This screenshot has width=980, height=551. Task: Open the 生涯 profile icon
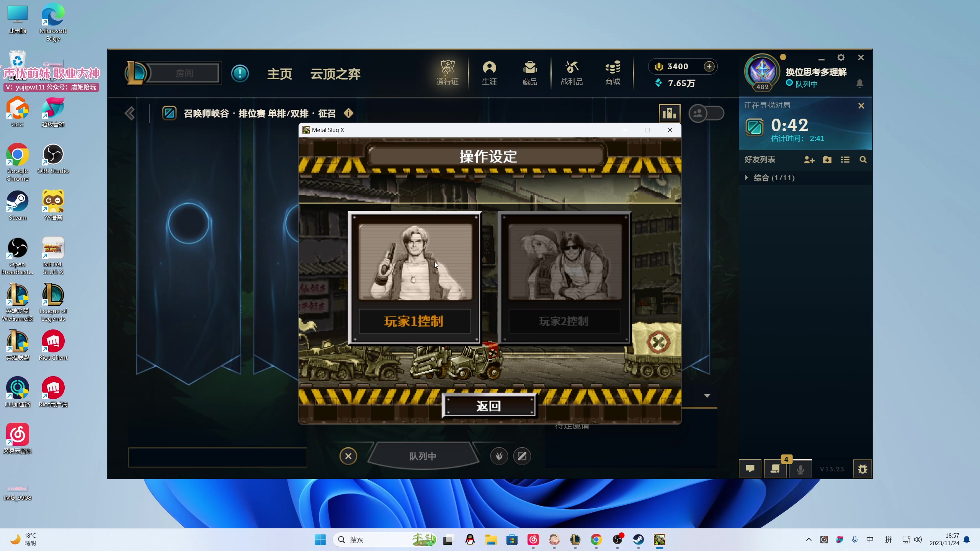coord(489,73)
